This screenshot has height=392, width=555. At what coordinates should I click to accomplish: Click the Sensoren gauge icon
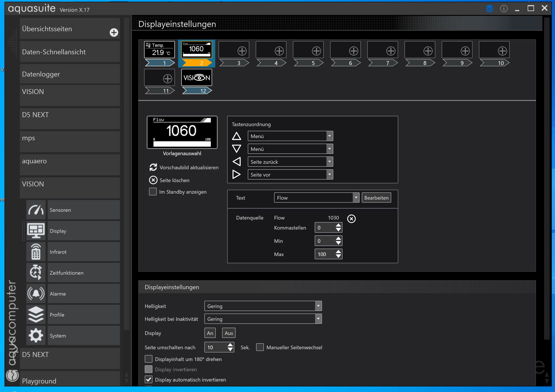36,210
